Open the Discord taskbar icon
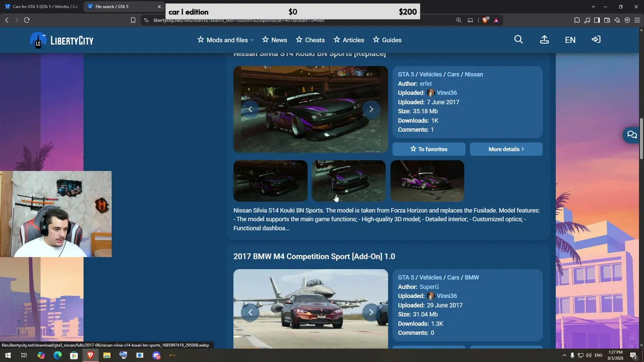Image resolution: width=644 pixels, height=362 pixels. point(156,355)
